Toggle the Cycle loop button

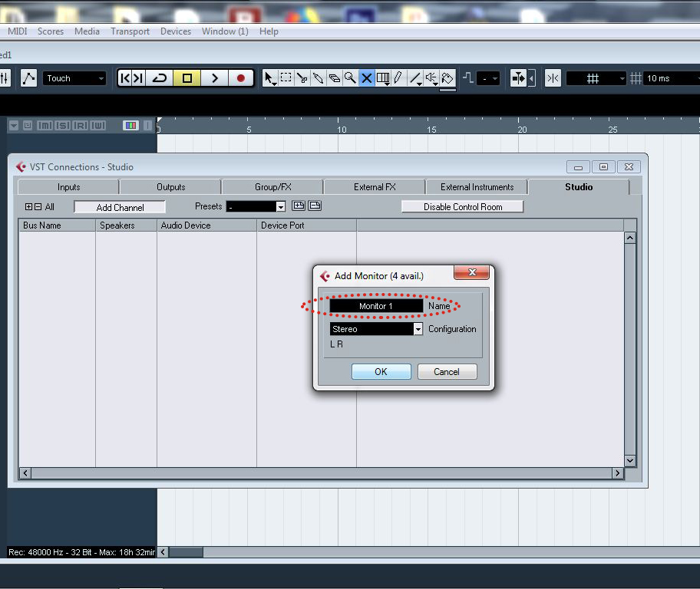(160, 78)
